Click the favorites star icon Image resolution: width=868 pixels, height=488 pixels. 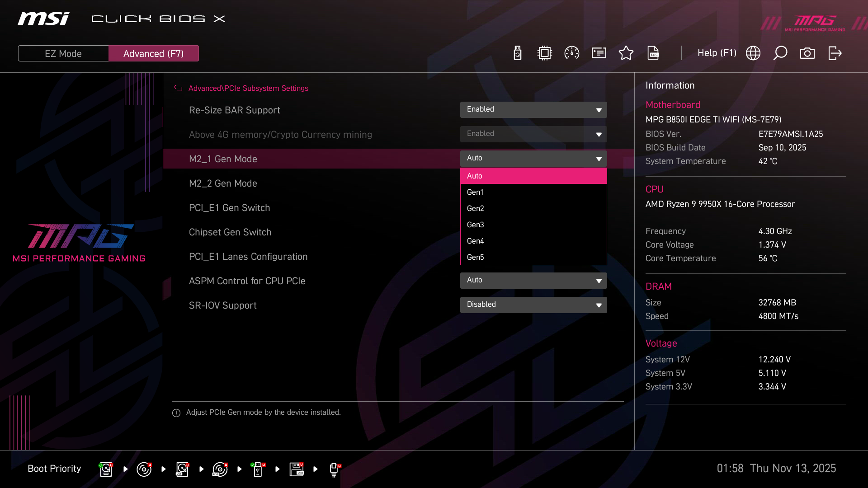[x=626, y=53]
